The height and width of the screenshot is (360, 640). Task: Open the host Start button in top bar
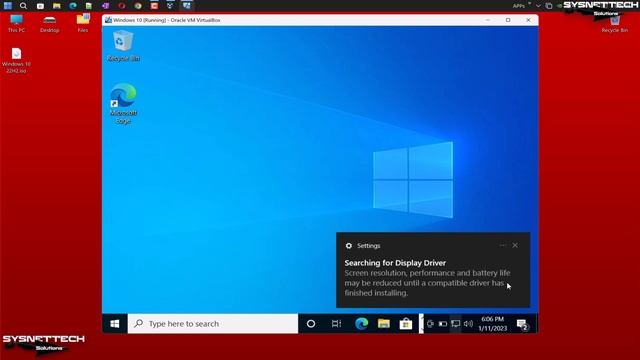8,6
